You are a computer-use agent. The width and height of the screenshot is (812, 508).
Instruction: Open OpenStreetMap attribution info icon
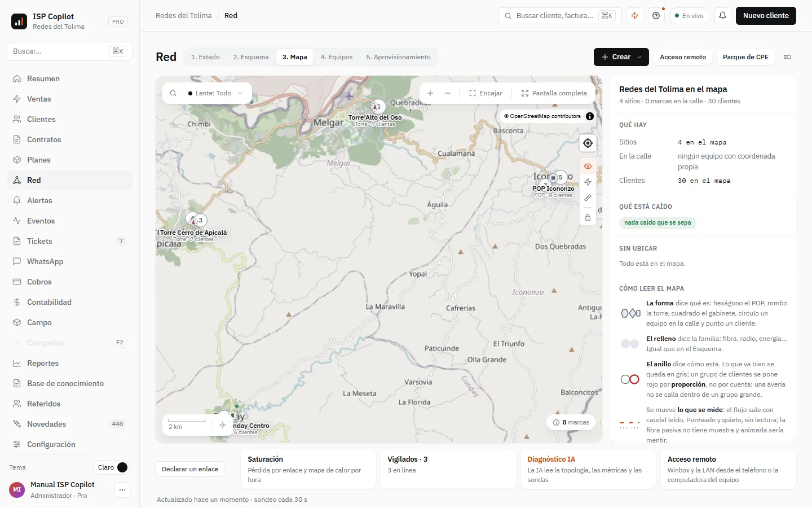point(590,116)
